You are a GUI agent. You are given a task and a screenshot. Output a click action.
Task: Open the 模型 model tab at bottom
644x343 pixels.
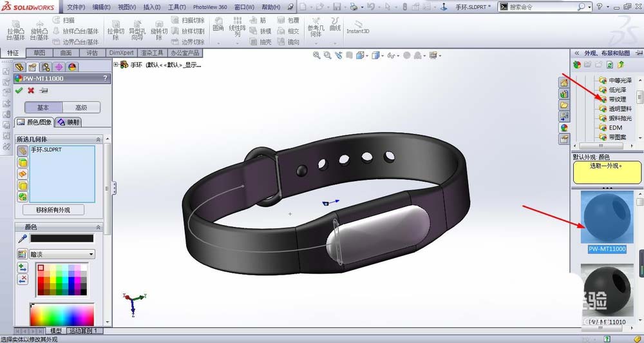click(56, 331)
